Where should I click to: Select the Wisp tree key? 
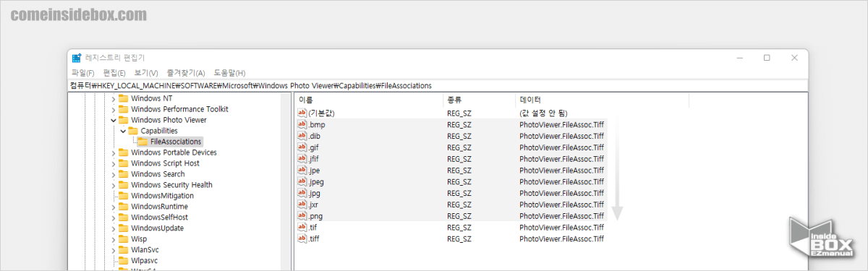pos(139,239)
